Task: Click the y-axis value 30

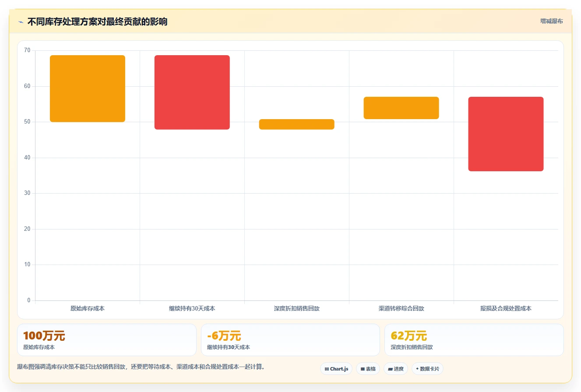Action: pos(27,193)
